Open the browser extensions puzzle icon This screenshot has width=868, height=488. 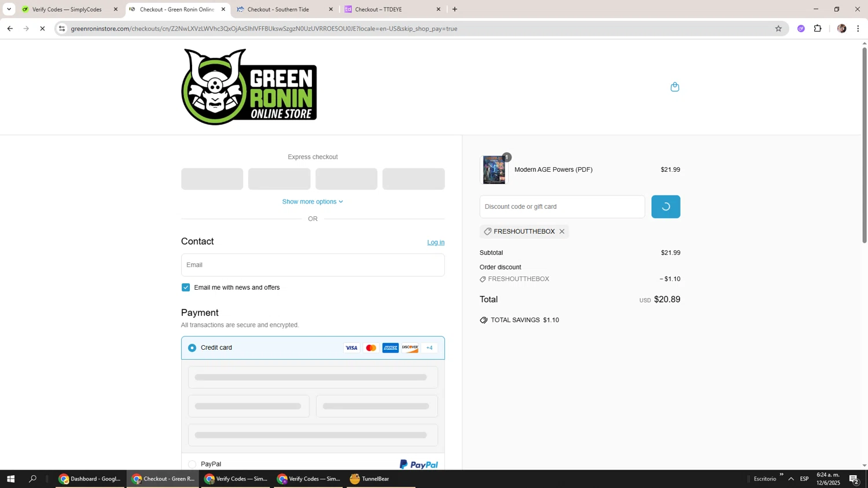tap(818, 28)
